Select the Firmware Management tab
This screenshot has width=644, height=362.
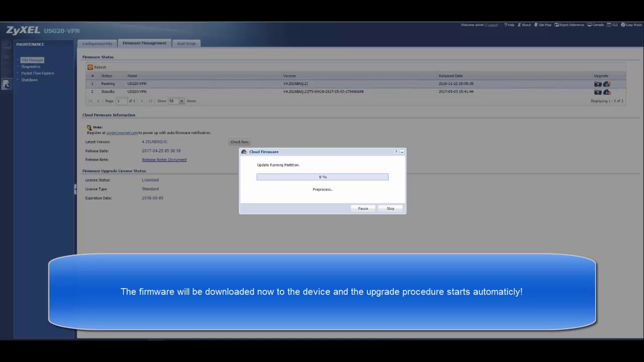[144, 43]
